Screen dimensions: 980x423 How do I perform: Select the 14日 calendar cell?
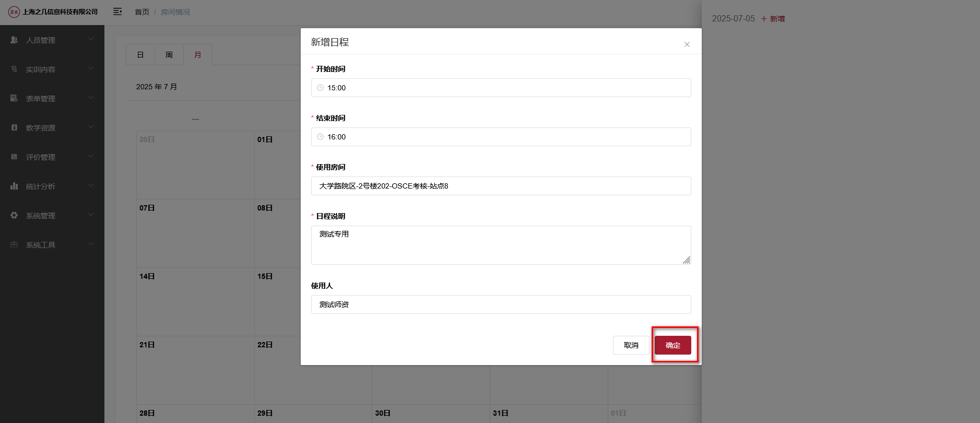pos(195,302)
